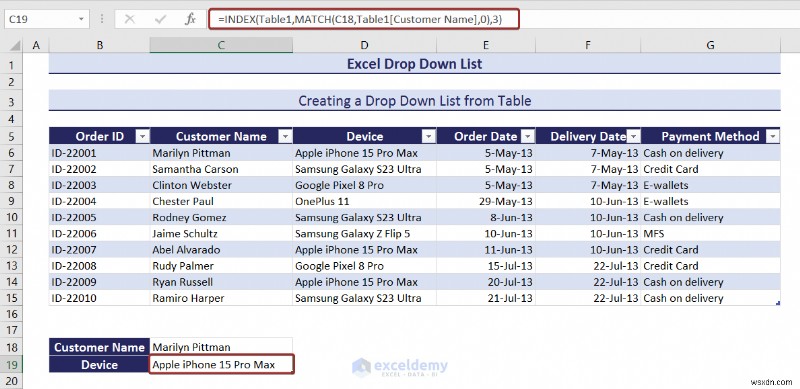Open Payment Method filter dropdown
Screen dimensions: 800x389
[773, 136]
